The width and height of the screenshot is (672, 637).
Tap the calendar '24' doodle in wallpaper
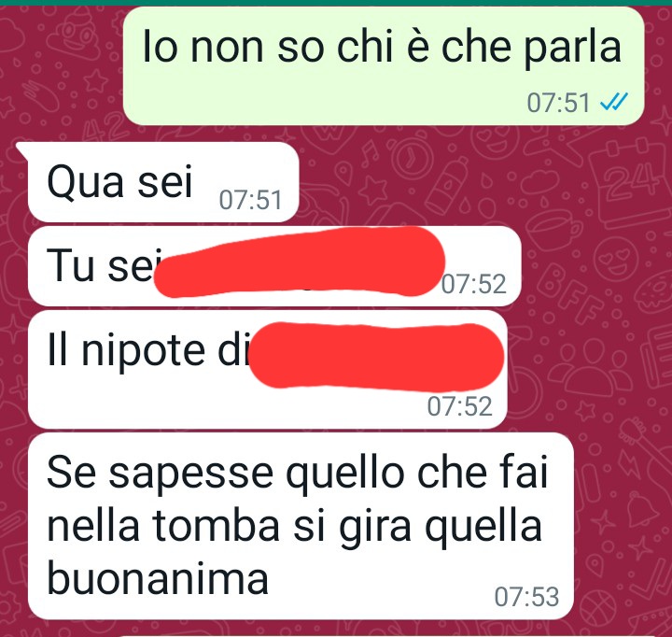click(x=630, y=180)
